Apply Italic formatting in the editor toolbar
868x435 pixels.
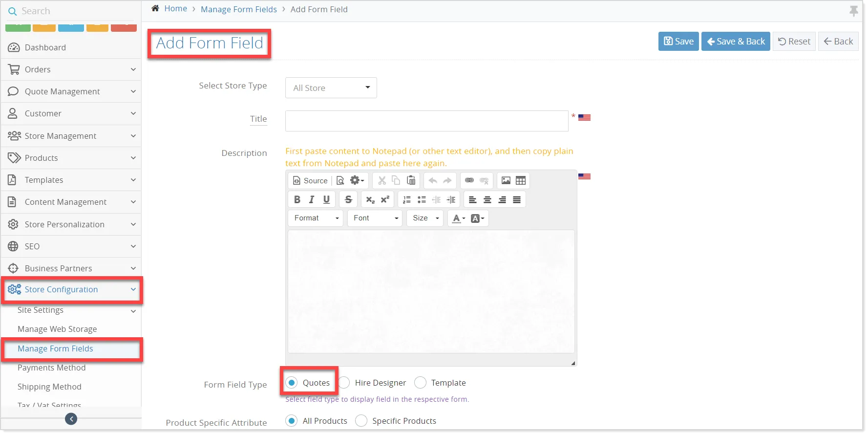(312, 199)
